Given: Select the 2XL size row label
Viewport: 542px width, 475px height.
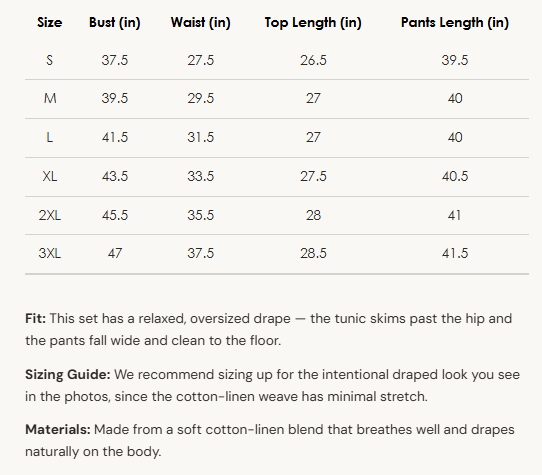Looking at the screenshot, I should click(x=50, y=215).
